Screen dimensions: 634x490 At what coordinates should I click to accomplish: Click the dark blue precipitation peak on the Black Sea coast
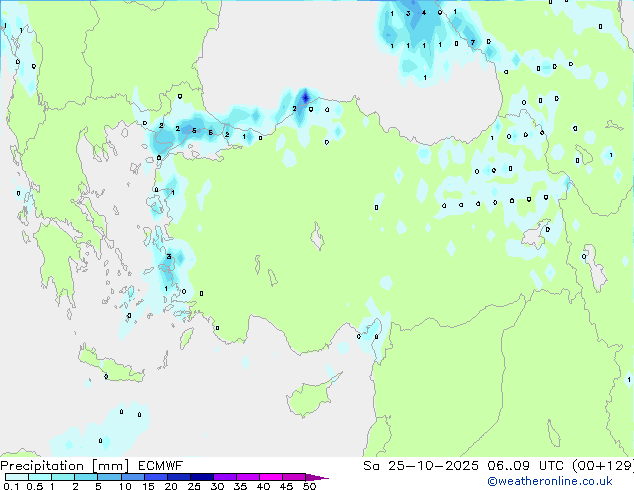305,97
